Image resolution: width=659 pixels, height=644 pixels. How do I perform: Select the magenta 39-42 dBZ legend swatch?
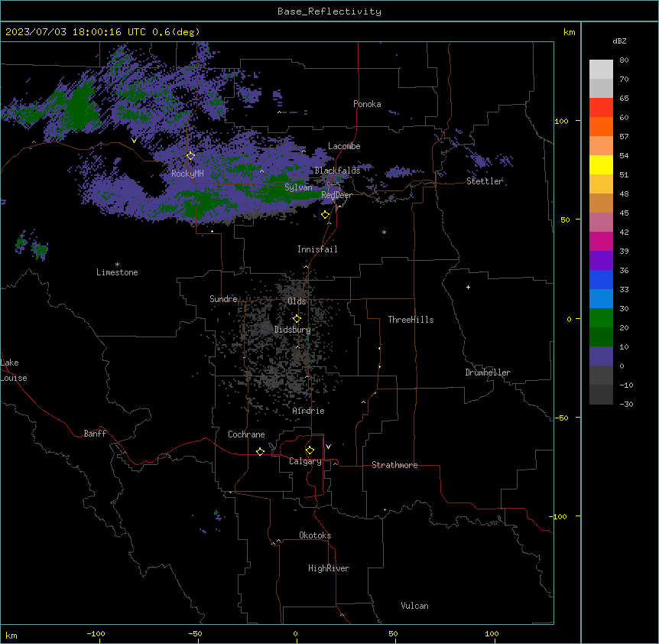pos(601,242)
